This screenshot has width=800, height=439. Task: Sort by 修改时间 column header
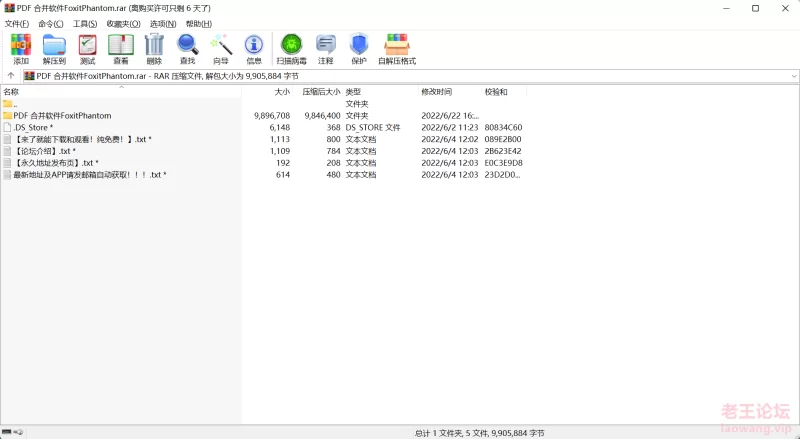[450, 92]
